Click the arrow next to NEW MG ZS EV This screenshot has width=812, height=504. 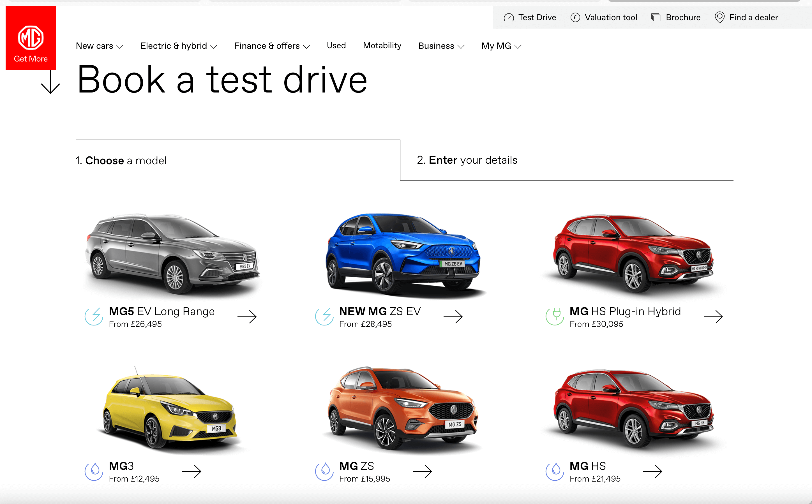453,317
